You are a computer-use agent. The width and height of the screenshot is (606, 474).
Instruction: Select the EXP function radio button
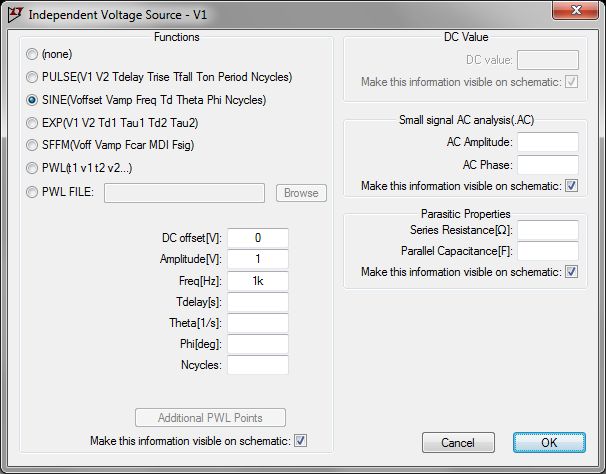32,123
